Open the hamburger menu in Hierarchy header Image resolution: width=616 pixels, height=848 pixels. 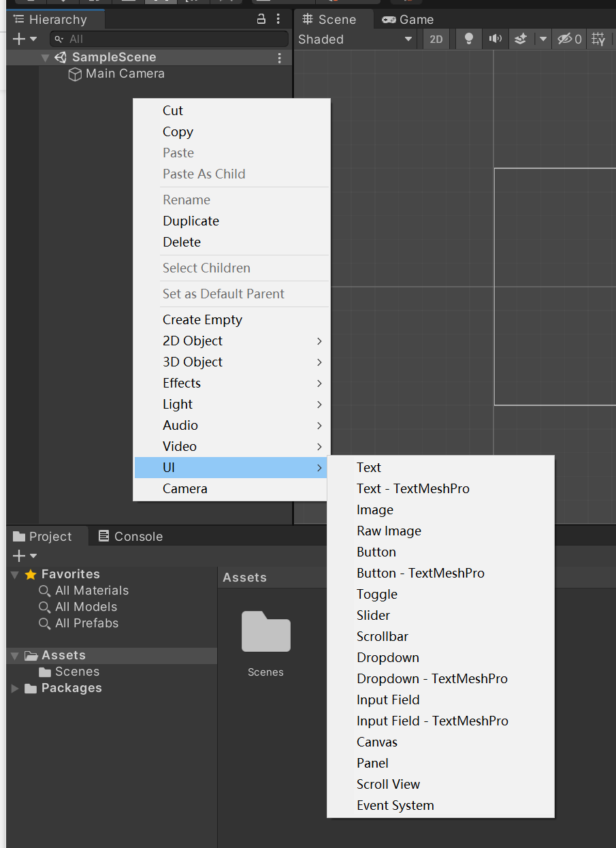(x=278, y=19)
